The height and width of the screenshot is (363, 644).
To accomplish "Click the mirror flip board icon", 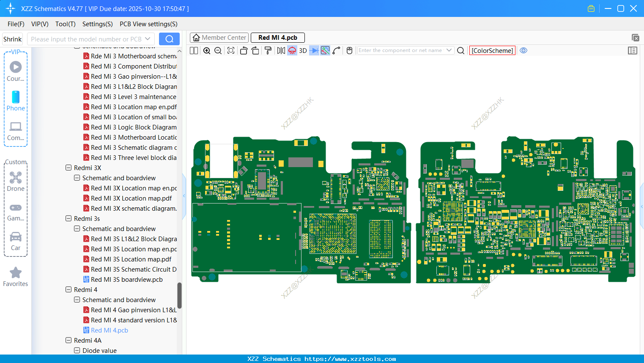I will 281,51.
